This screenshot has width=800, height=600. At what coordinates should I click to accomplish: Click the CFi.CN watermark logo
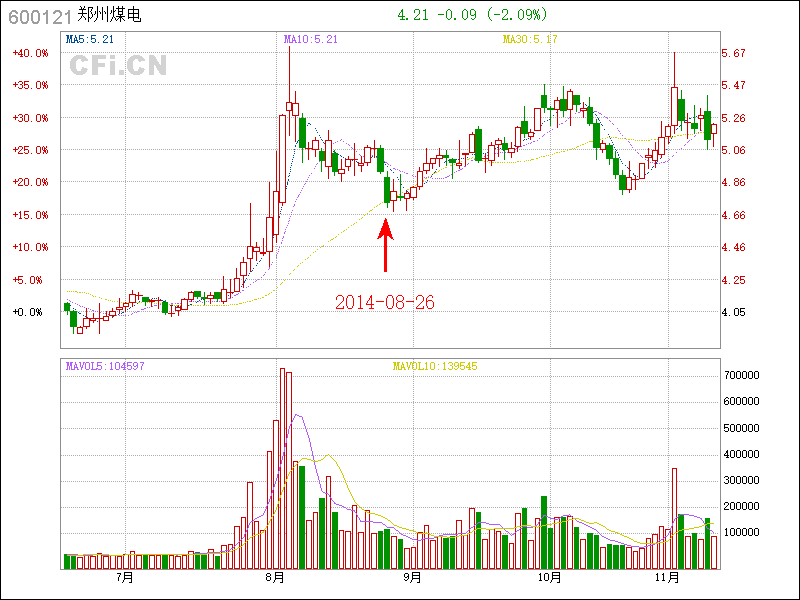point(118,66)
